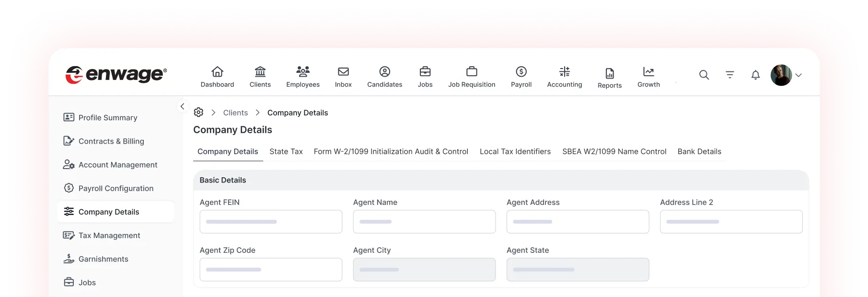Image resolution: width=868 pixels, height=297 pixels.
Task: Switch to the Bank Details tab
Action: 699,151
